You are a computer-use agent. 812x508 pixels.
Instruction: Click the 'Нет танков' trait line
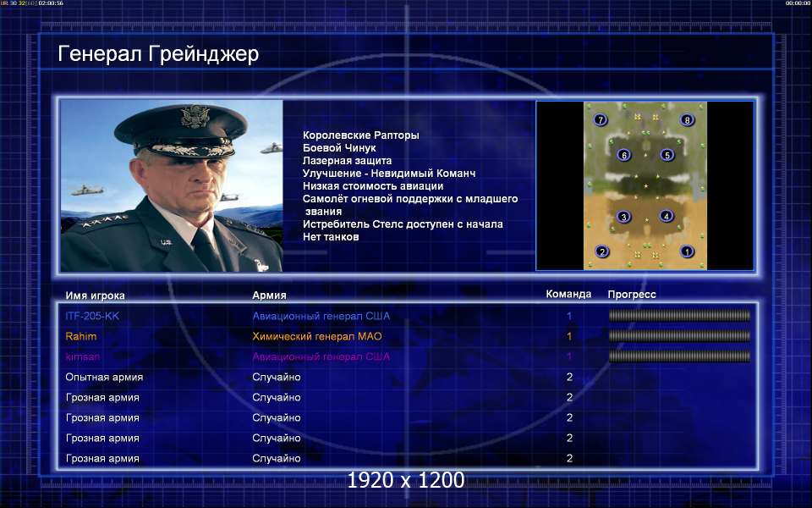tap(331, 237)
